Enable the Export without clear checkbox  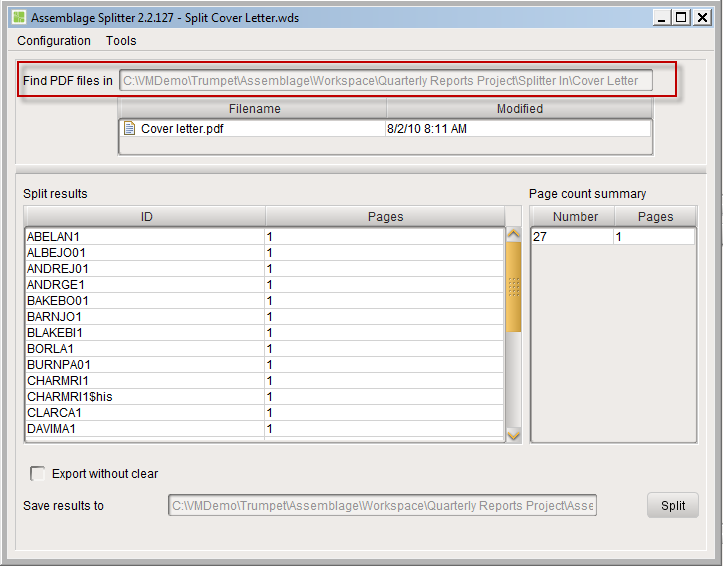37,473
